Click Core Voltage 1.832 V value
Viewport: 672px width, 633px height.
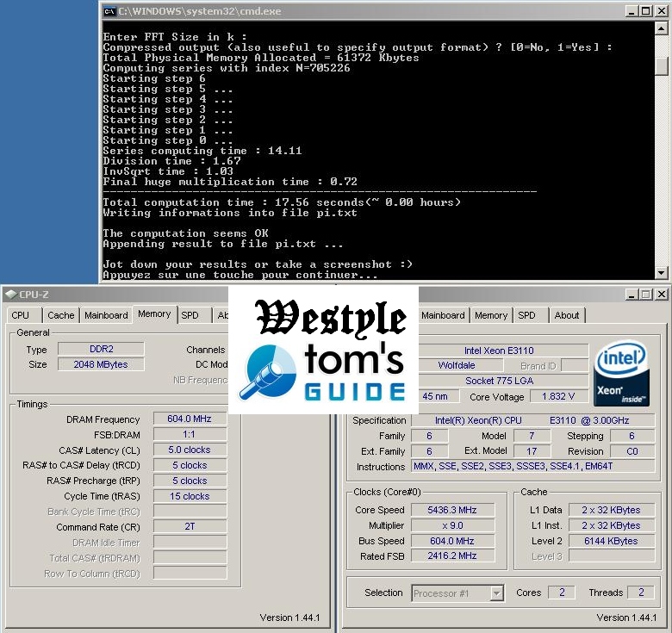(558, 396)
